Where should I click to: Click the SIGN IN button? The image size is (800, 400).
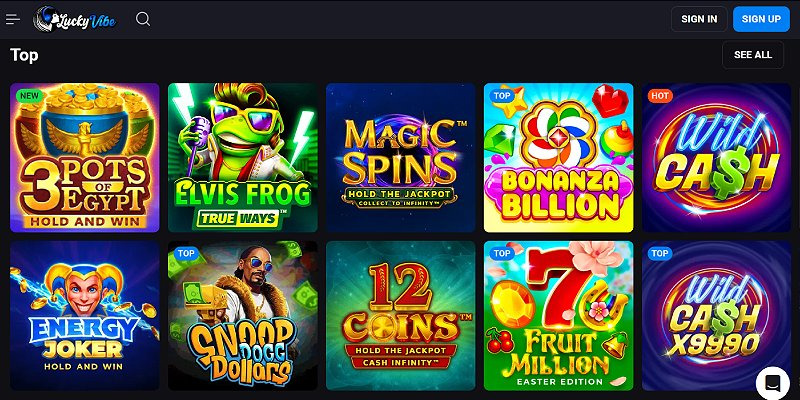(699, 19)
